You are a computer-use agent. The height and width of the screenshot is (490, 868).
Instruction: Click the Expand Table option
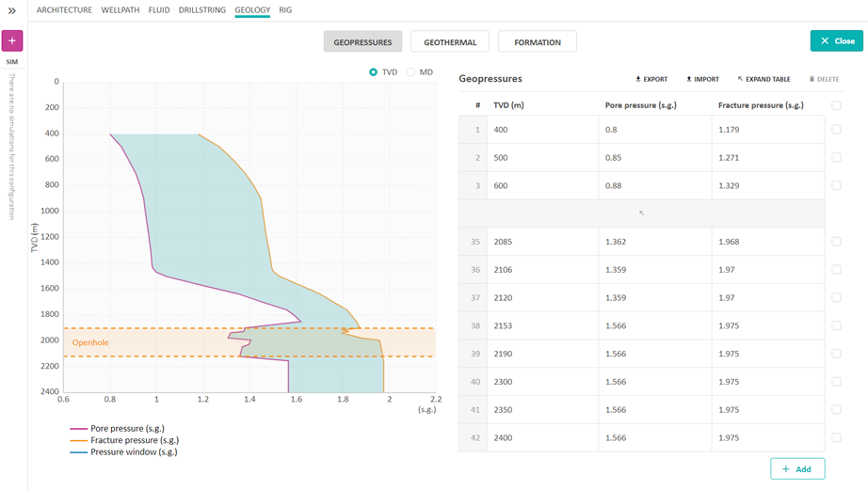coord(764,79)
